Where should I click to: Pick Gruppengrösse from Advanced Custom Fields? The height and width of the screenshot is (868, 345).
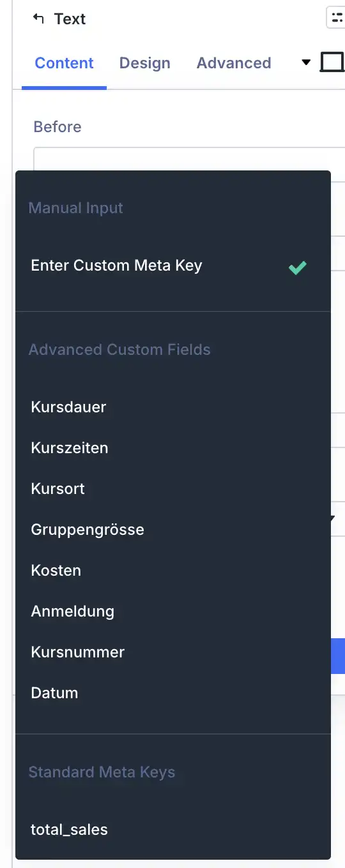tap(173, 530)
